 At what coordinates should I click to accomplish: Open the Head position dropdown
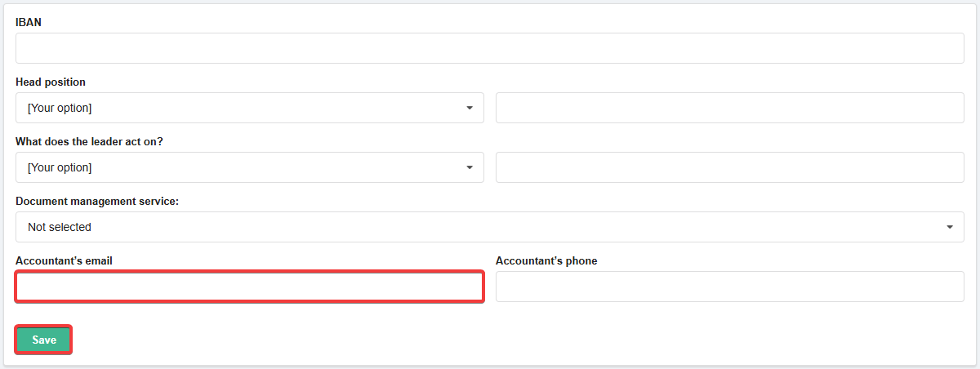[x=249, y=108]
